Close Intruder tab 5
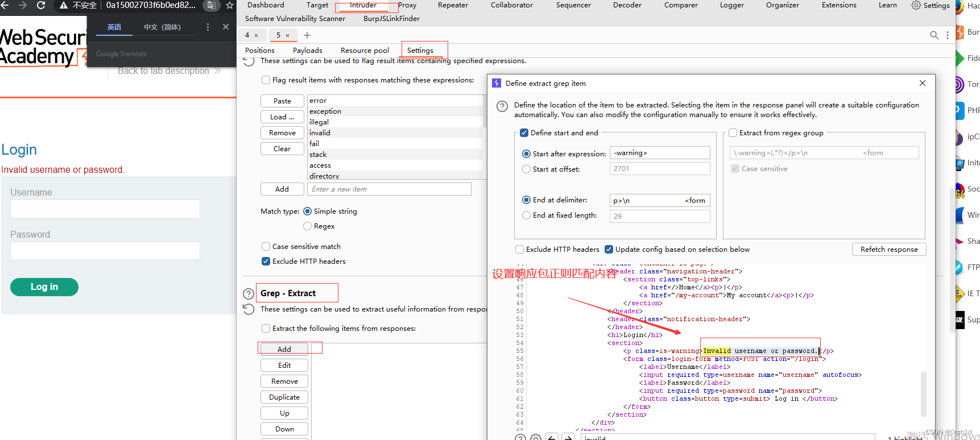The width and height of the screenshot is (980, 440). tap(287, 35)
